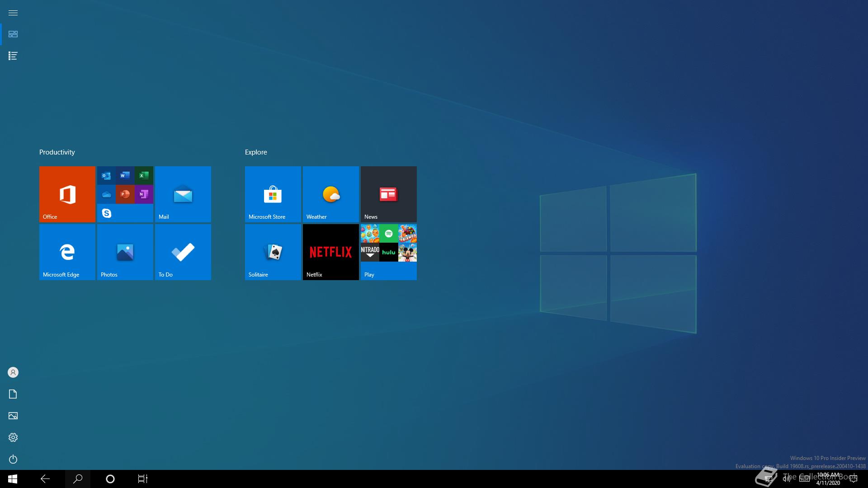Open taskbar Search

(x=78, y=479)
